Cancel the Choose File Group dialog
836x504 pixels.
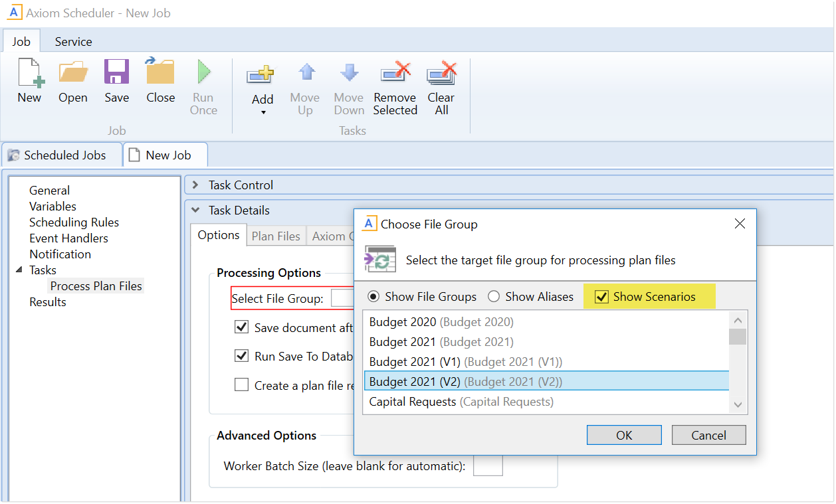(x=708, y=435)
